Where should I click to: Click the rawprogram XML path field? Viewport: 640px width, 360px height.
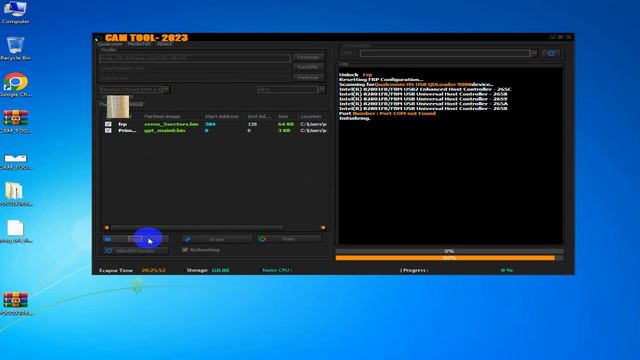[x=195, y=68]
